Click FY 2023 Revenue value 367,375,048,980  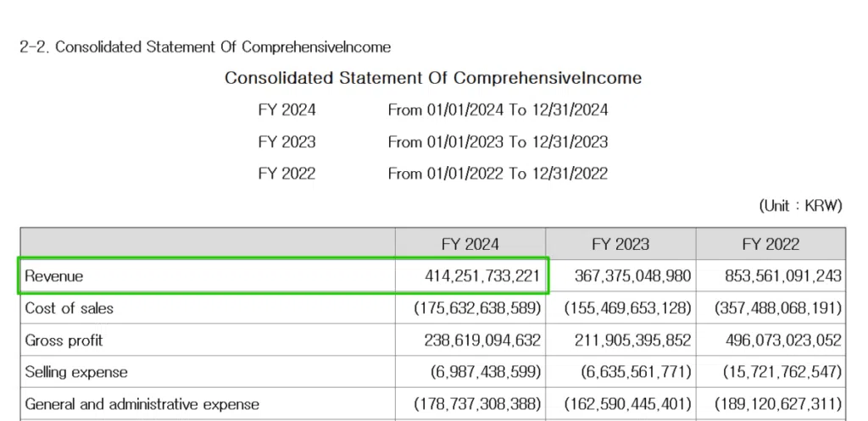tap(633, 276)
